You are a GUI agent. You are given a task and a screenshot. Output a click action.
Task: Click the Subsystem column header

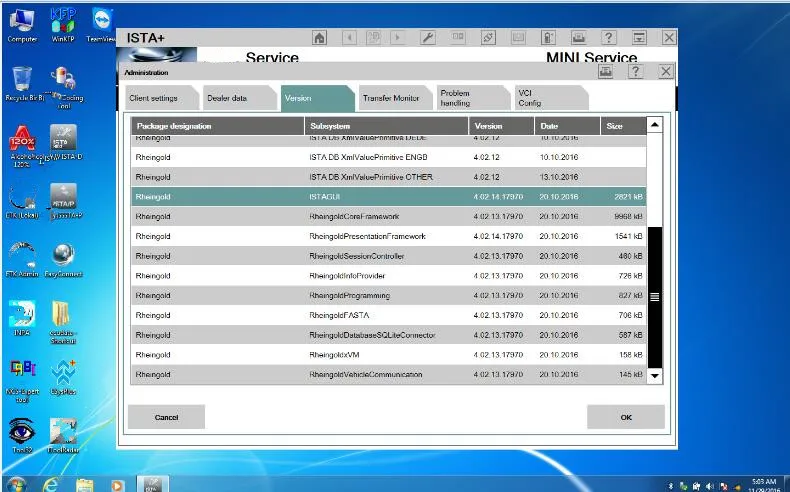pyautogui.click(x=386, y=126)
